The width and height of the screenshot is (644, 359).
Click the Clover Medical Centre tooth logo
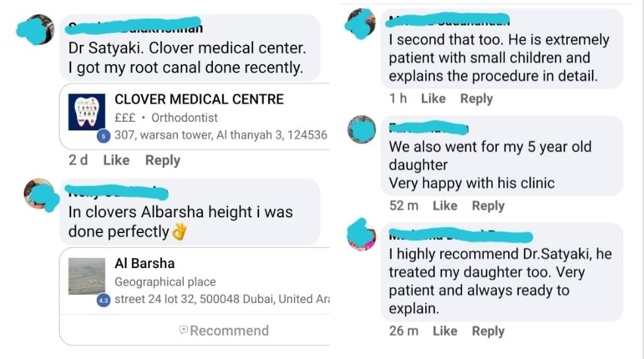coord(86,112)
